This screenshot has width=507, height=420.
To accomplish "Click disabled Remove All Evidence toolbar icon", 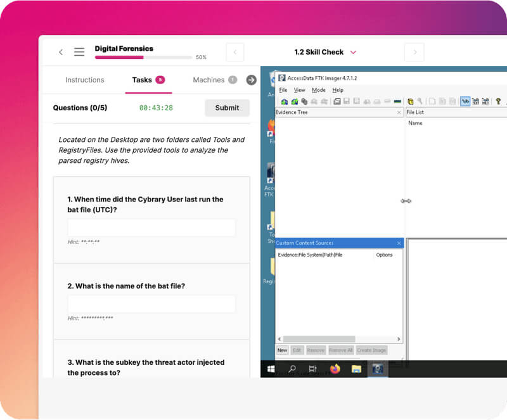I will (324, 101).
